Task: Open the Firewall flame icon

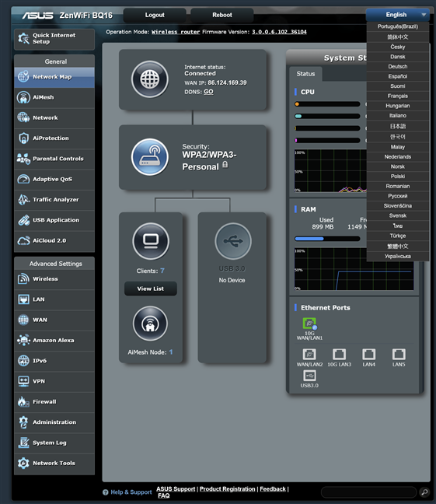Action: [23, 401]
